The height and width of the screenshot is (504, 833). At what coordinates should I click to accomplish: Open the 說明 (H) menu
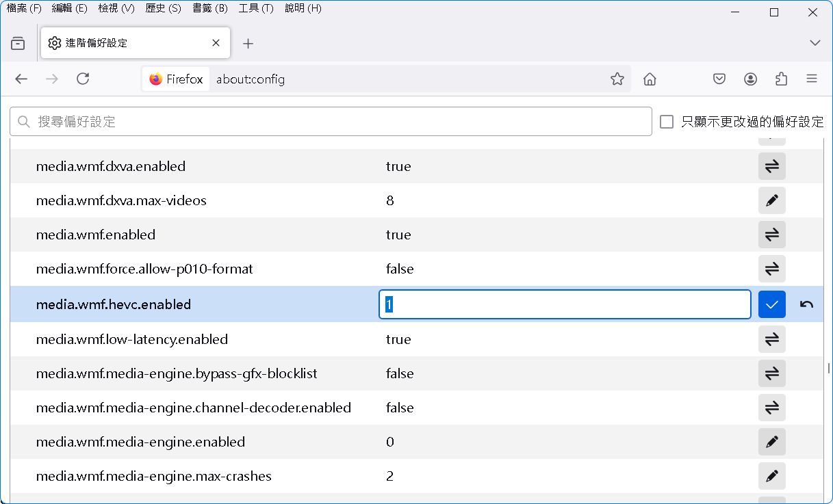pyautogui.click(x=303, y=8)
